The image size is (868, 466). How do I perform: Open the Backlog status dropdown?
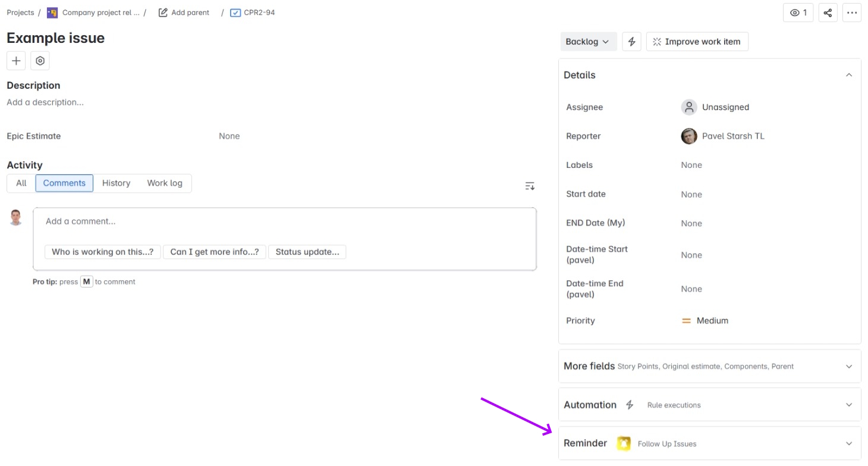click(x=587, y=41)
